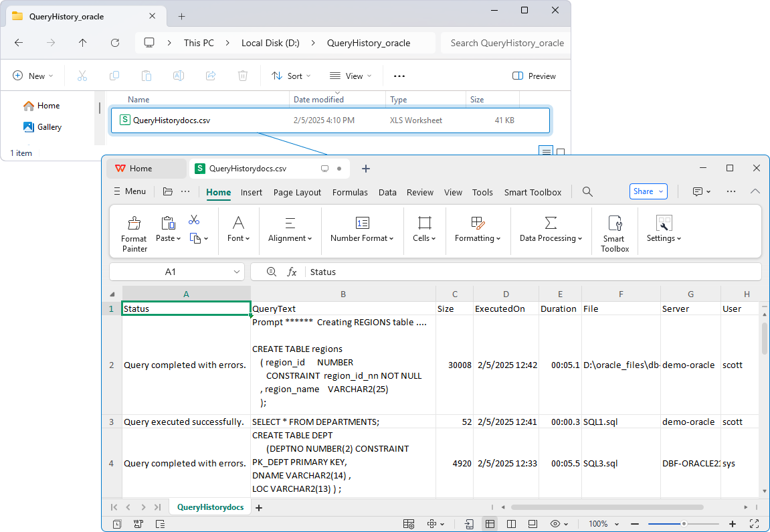Click the Paste clipboard icon

click(168, 223)
